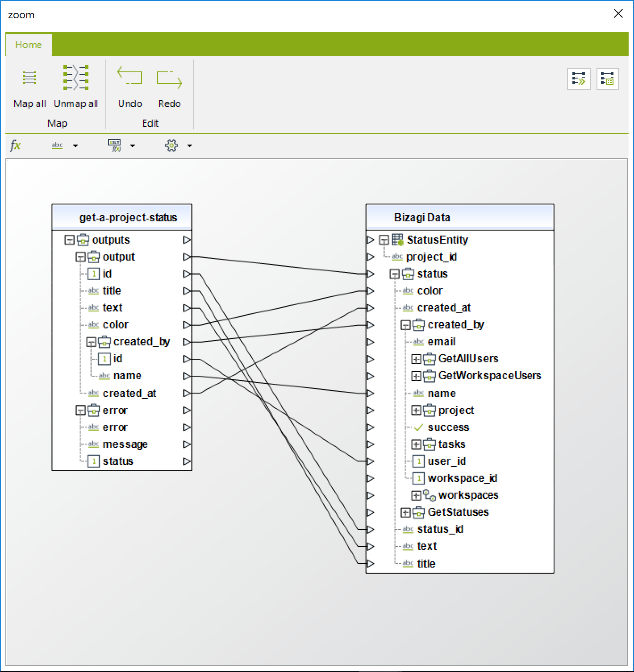This screenshot has height=672, width=634.
Task: Click output arrow connector of color in source
Action: (x=187, y=325)
